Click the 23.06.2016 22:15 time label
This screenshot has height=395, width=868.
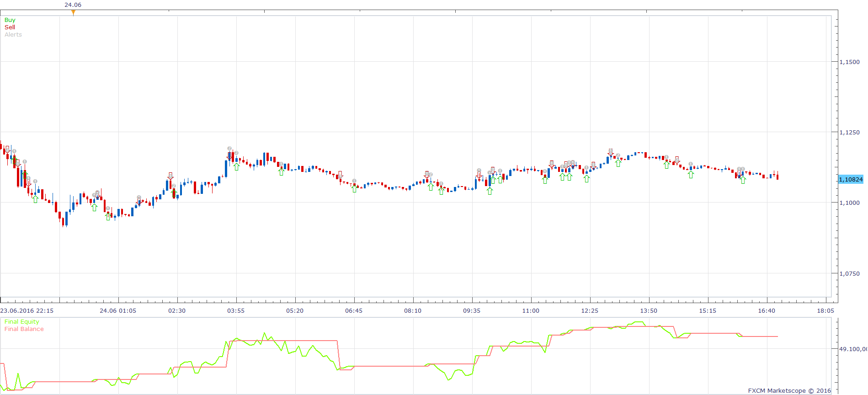(27, 310)
